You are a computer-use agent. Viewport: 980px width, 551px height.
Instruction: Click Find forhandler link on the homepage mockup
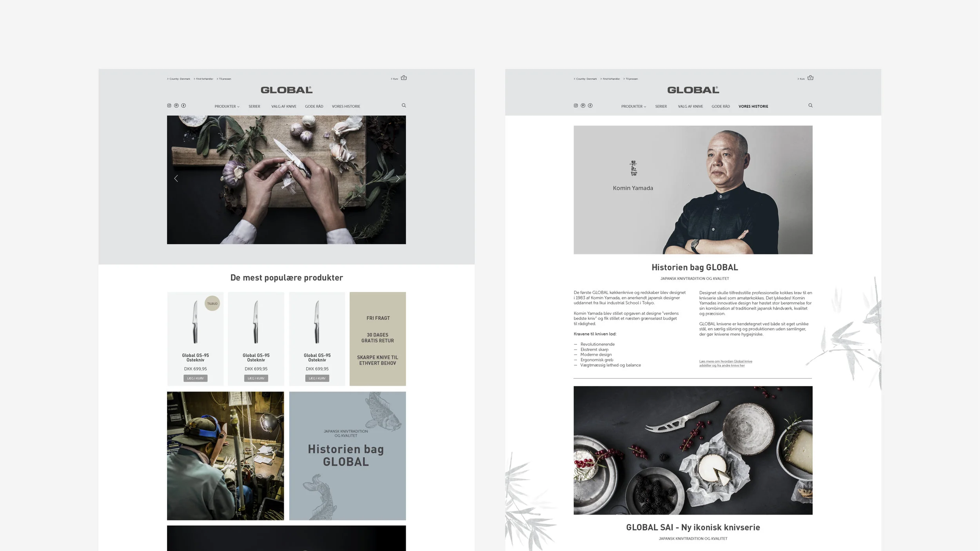click(203, 79)
